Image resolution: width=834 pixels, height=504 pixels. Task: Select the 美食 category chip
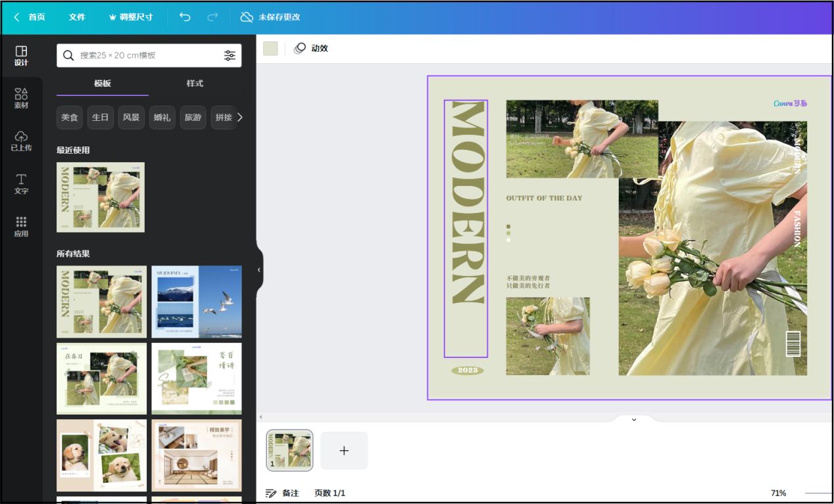(70, 118)
